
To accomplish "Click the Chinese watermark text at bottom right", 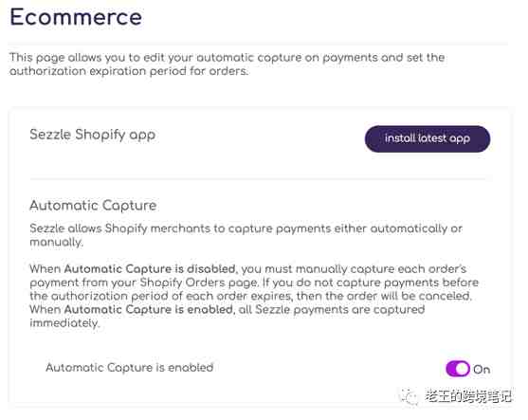I will pyautogui.click(x=467, y=396).
